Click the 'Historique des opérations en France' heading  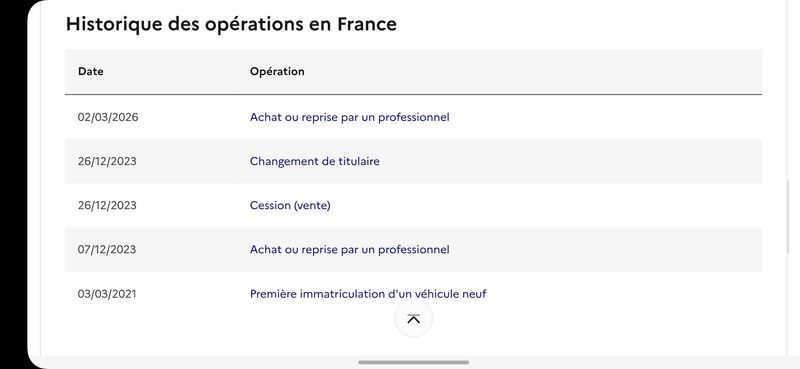pos(231,24)
